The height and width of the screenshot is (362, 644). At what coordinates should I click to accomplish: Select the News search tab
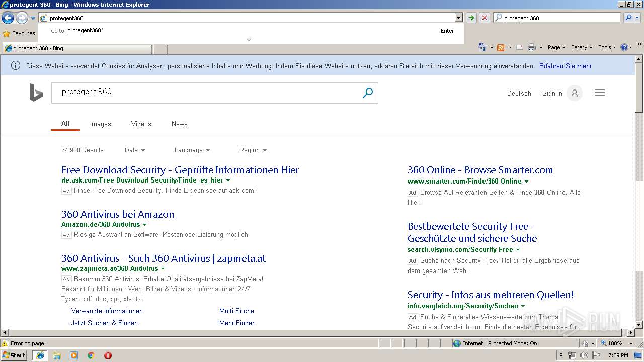point(179,124)
